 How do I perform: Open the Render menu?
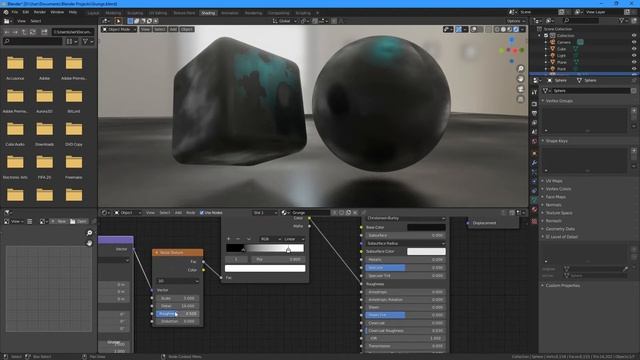coord(40,12)
